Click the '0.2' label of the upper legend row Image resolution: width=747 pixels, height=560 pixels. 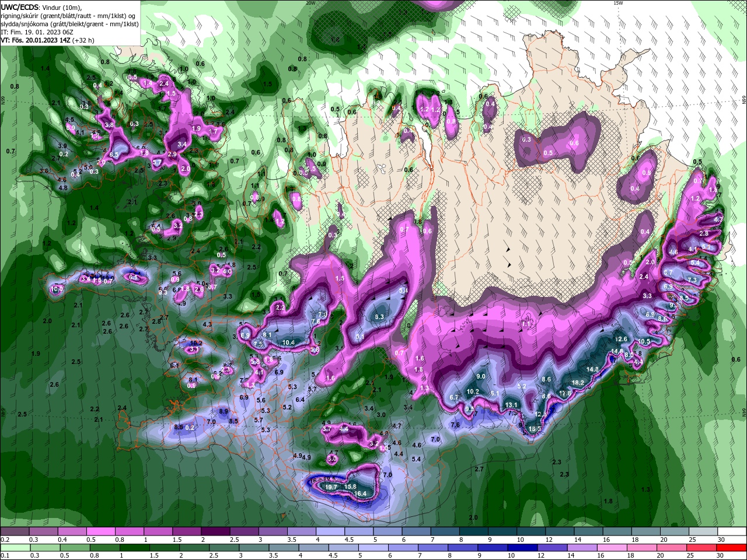coord(5,540)
